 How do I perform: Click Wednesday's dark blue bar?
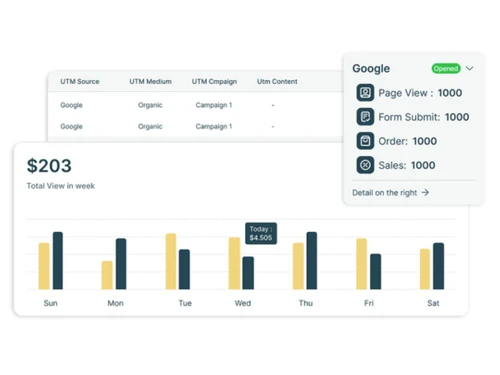point(248,273)
